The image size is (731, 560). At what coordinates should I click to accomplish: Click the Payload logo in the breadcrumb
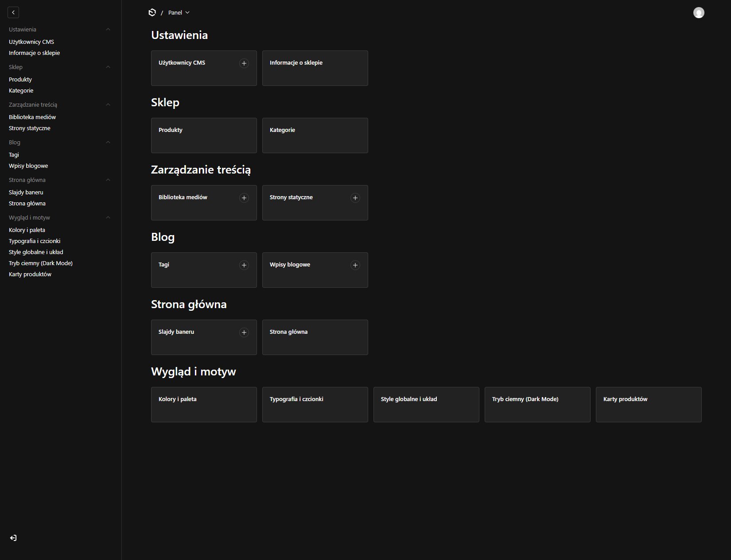[152, 12]
